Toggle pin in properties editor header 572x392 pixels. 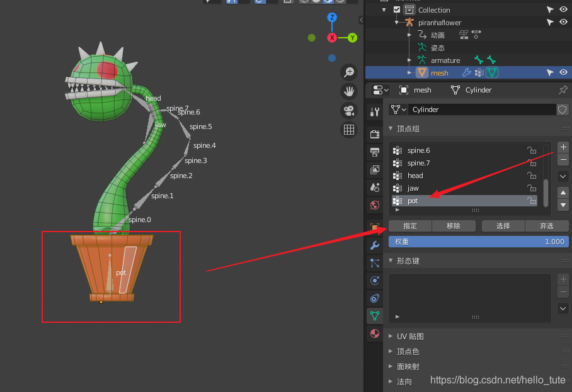(x=563, y=90)
